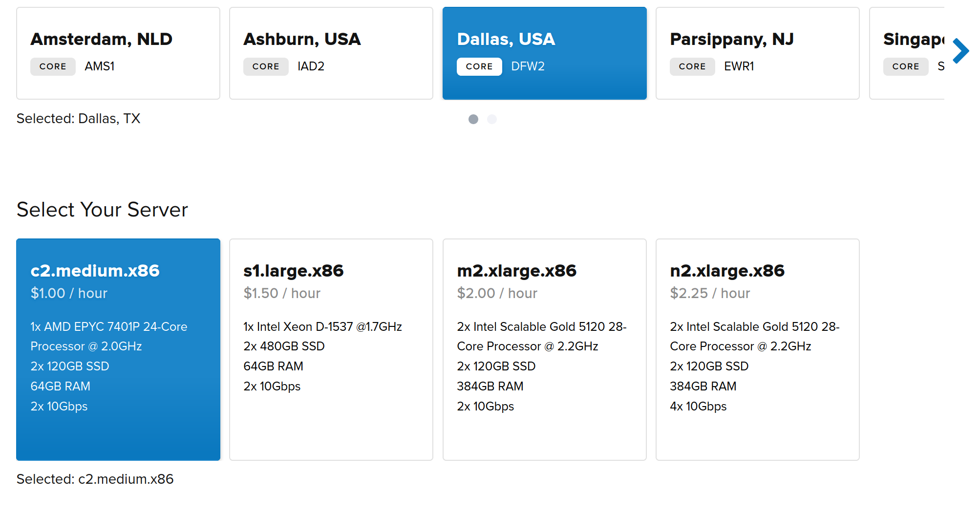The width and height of the screenshot is (980, 516).
Task: Click the 2x 480GB SSD spec
Action: tap(284, 346)
